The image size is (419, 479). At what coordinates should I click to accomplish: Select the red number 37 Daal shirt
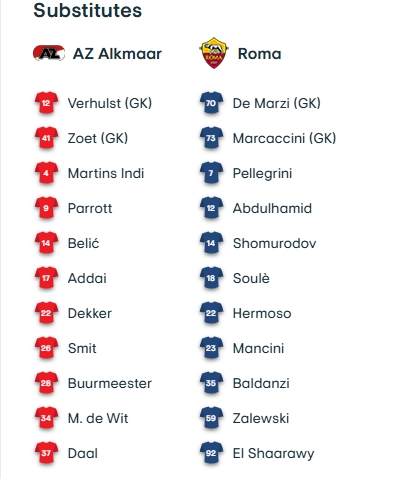(46, 453)
